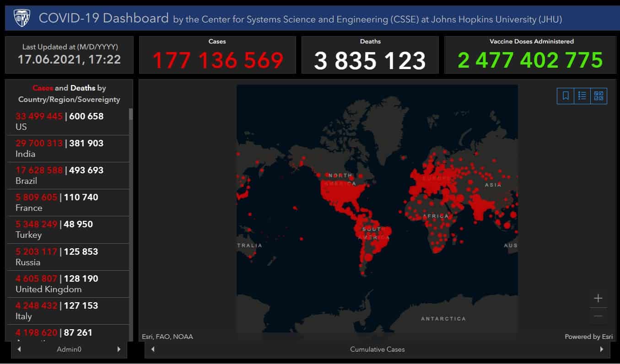Click the Esri, FAO, NOAA attribution text
Viewport: 620px width, 364px height.
coord(167,337)
